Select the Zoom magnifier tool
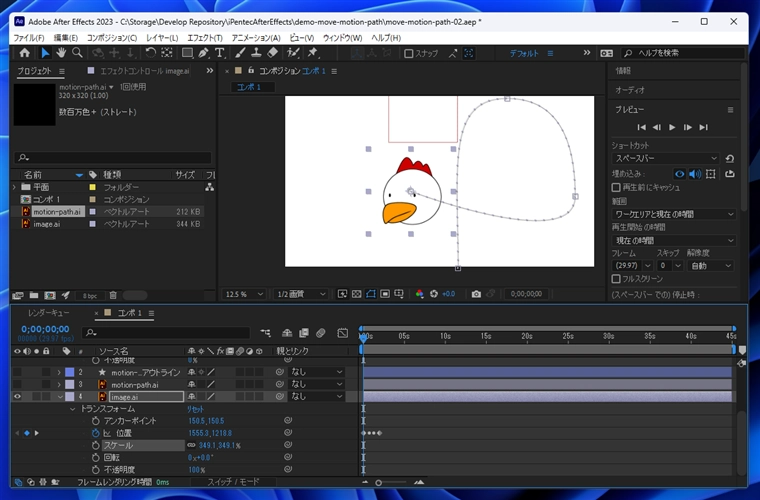760x500 pixels. point(78,53)
